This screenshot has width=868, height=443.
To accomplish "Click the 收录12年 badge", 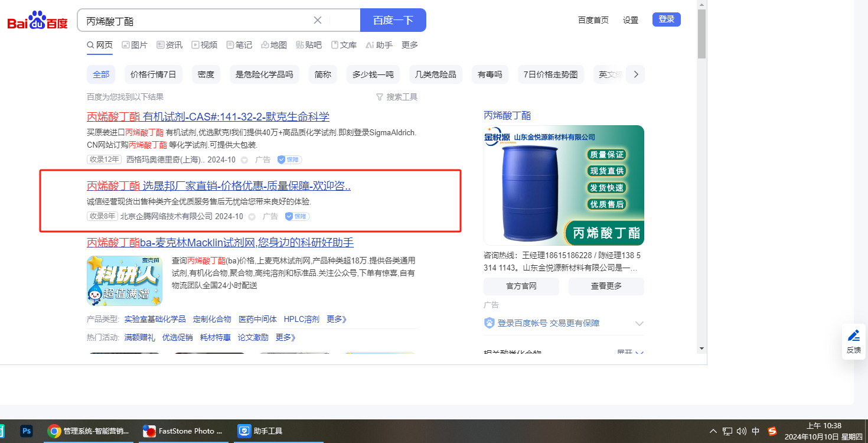I will click(105, 159).
